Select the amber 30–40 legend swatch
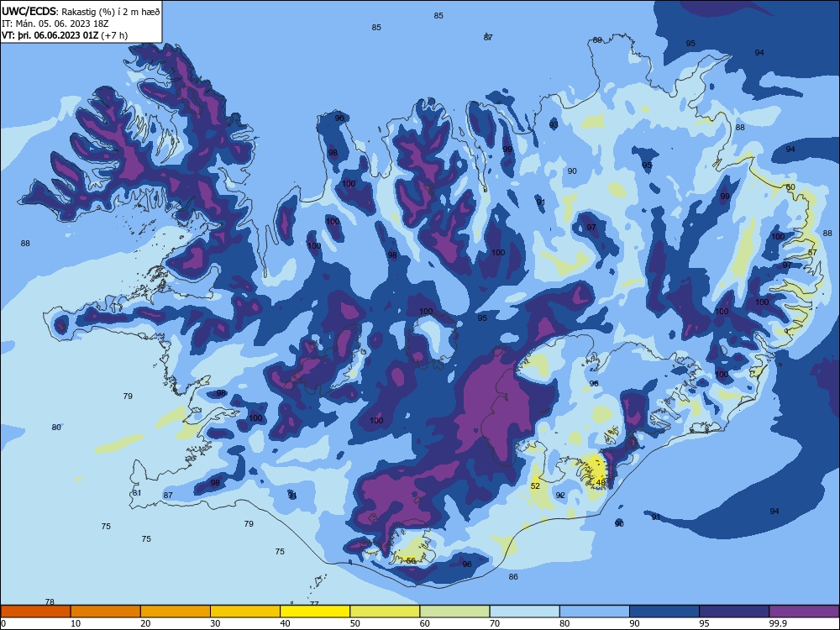This screenshot has height=630, width=840. click(245, 612)
